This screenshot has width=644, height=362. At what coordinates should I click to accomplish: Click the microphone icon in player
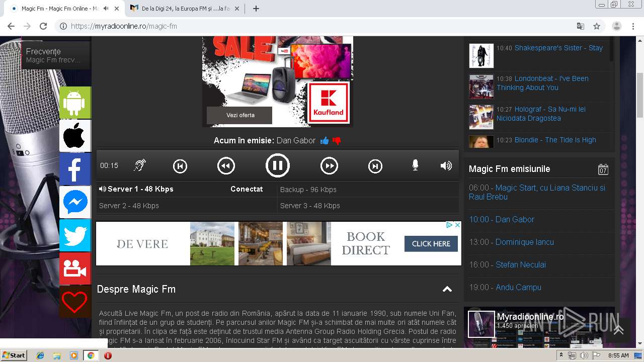(415, 165)
